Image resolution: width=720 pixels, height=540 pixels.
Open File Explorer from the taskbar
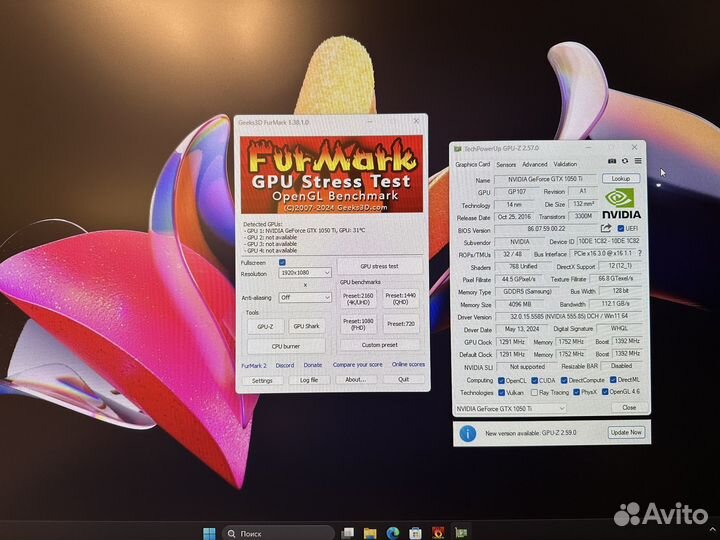point(370,533)
